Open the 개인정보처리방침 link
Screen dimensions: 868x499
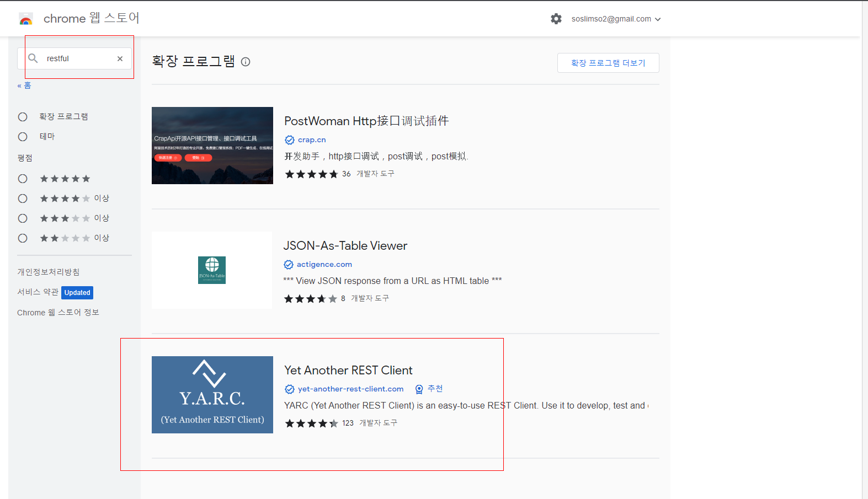coord(49,272)
